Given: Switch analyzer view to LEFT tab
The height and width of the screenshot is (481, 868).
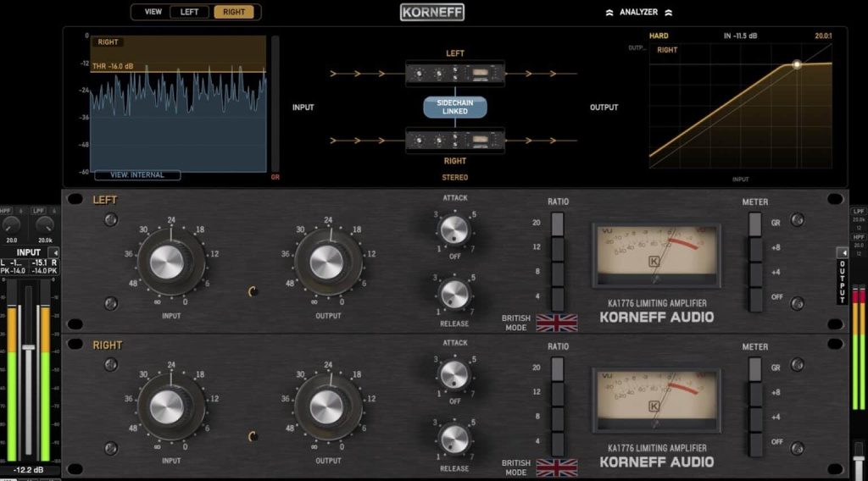Looking at the screenshot, I should (x=189, y=12).
